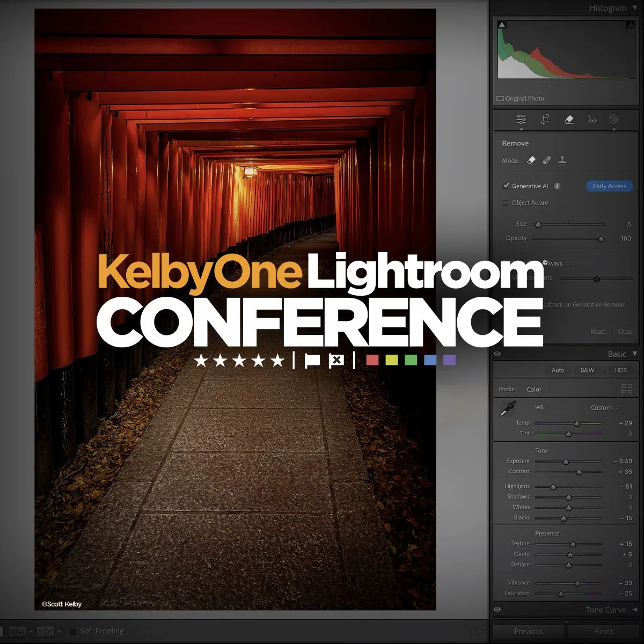Expand the Tone Curve panel triangle

(x=635, y=610)
